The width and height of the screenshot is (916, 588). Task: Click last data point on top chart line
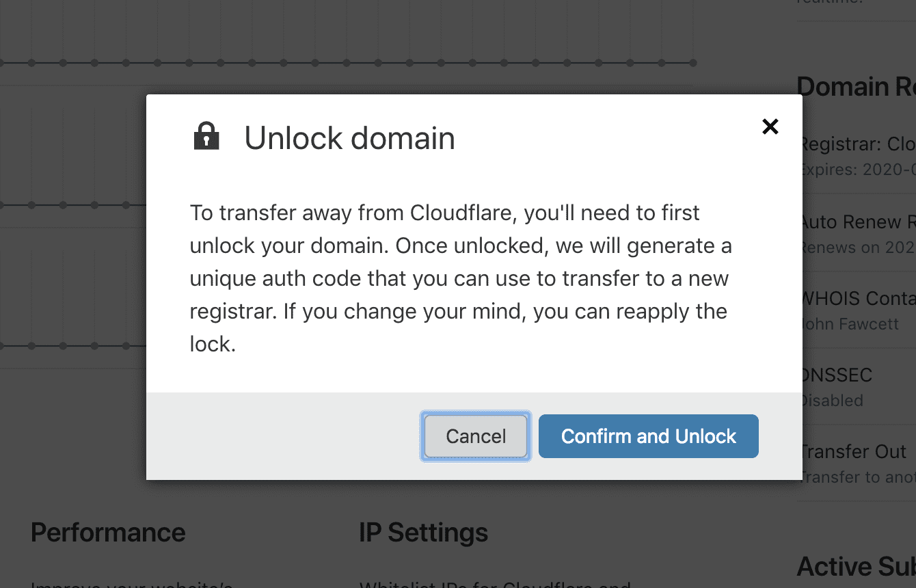[693, 63]
